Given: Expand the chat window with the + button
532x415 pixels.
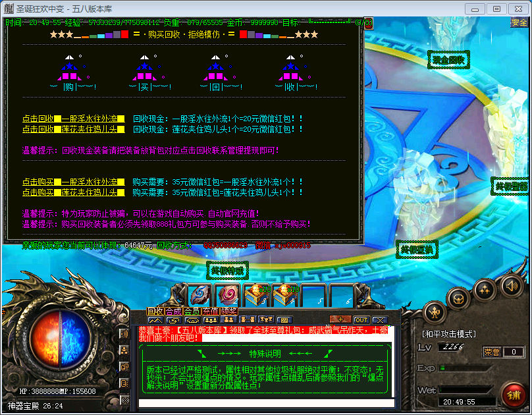Looking at the screenshot, I should [x=340, y=320].
